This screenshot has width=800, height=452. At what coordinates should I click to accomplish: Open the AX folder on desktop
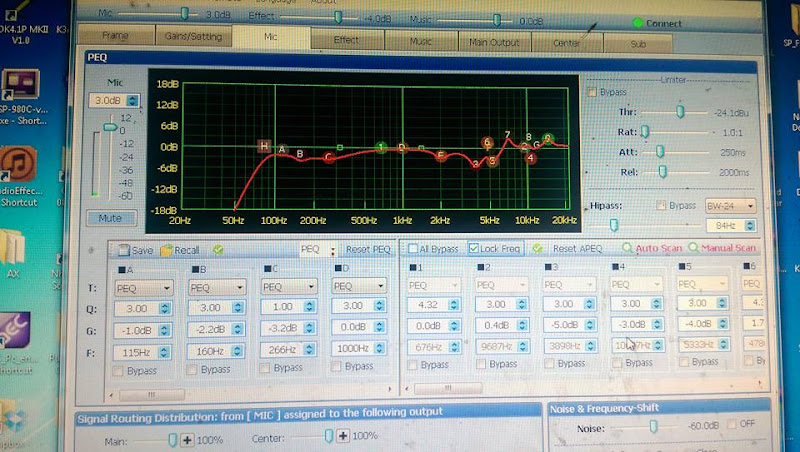pos(13,254)
